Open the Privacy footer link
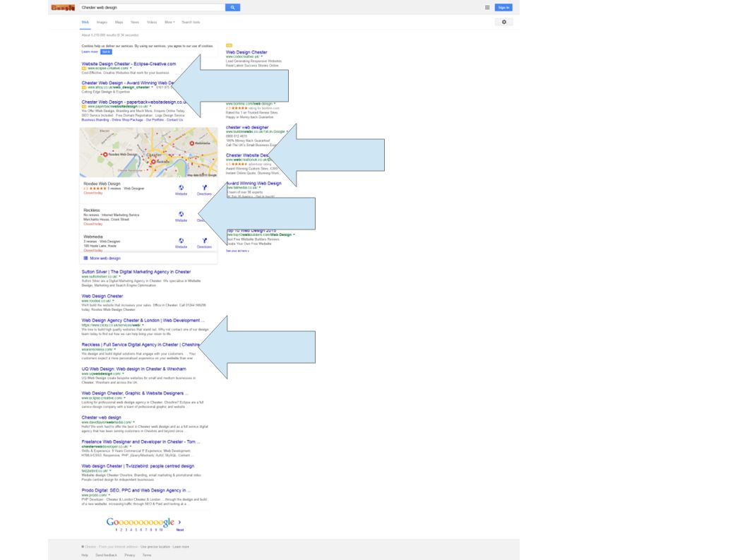The width and height of the screenshot is (747, 560). coord(130,555)
